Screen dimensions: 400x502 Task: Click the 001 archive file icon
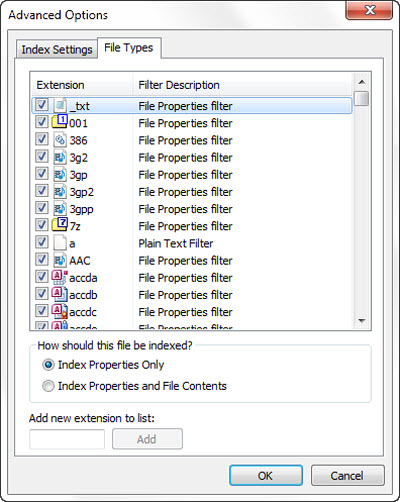coord(60,122)
